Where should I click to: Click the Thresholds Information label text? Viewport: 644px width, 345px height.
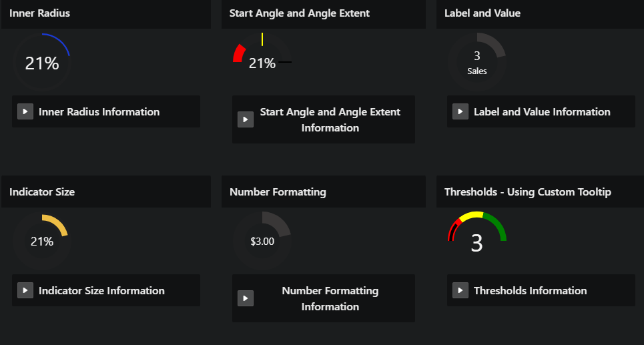click(531, 291)
